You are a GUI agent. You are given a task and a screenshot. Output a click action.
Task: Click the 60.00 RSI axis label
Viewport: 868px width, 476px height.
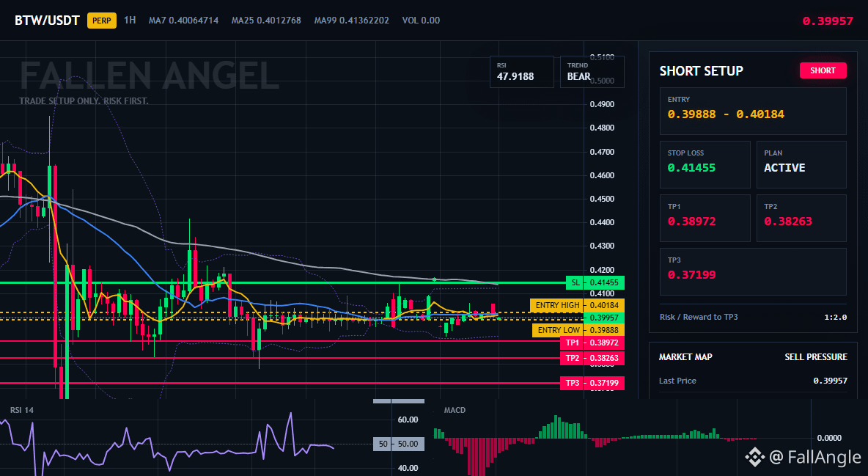click(408, 420)
